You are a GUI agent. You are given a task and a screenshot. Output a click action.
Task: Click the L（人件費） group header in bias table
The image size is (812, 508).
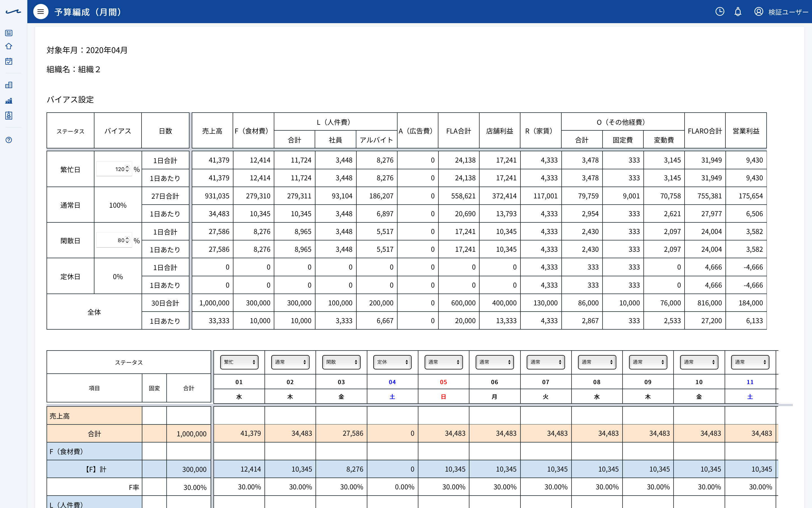(x=336, y=122)
